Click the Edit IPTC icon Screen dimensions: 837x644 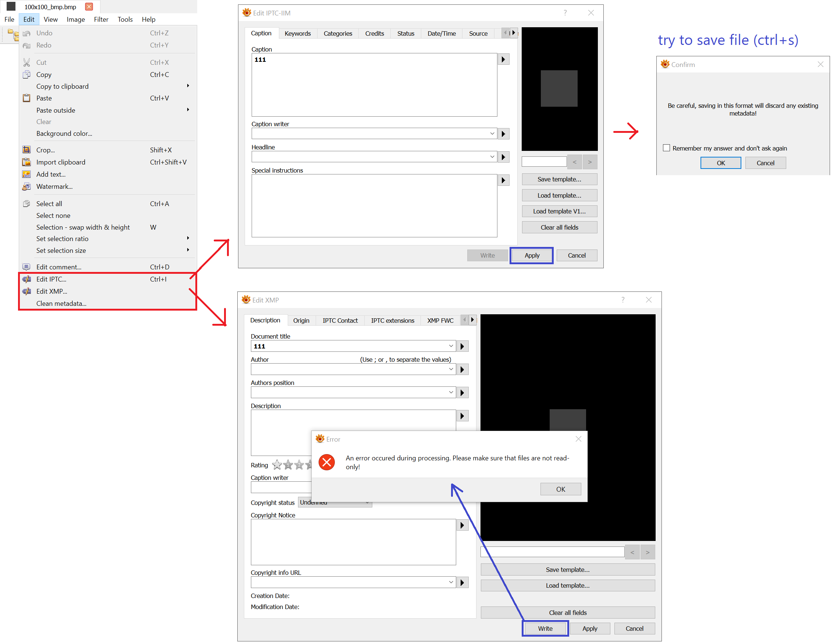26,279
